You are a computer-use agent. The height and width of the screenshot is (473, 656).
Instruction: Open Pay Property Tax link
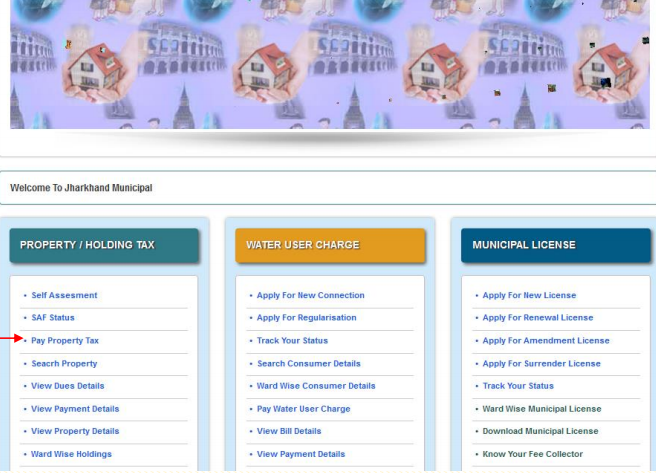click(x=65, y=341)
